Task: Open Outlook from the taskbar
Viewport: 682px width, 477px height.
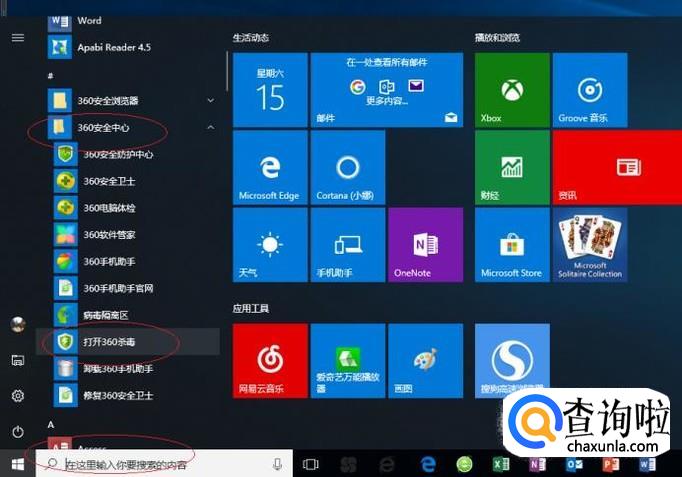Action: [x=574, y=464]
